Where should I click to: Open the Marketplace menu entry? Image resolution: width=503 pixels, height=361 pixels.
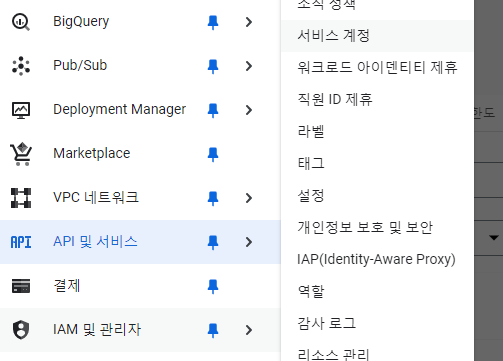tap(140, 154)
